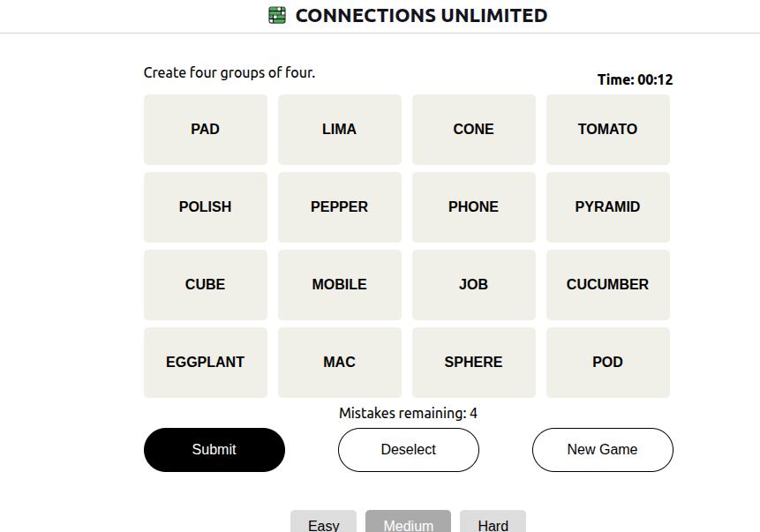Choose the JOB word tile
This screenshot has width=760, height=532.
474,284
